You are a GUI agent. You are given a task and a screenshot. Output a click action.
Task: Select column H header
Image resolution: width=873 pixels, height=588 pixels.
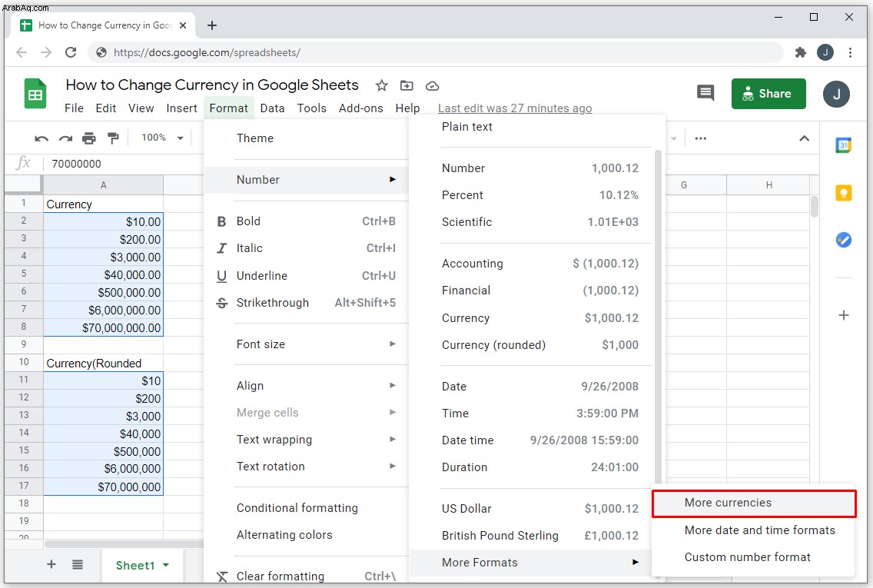768,185
